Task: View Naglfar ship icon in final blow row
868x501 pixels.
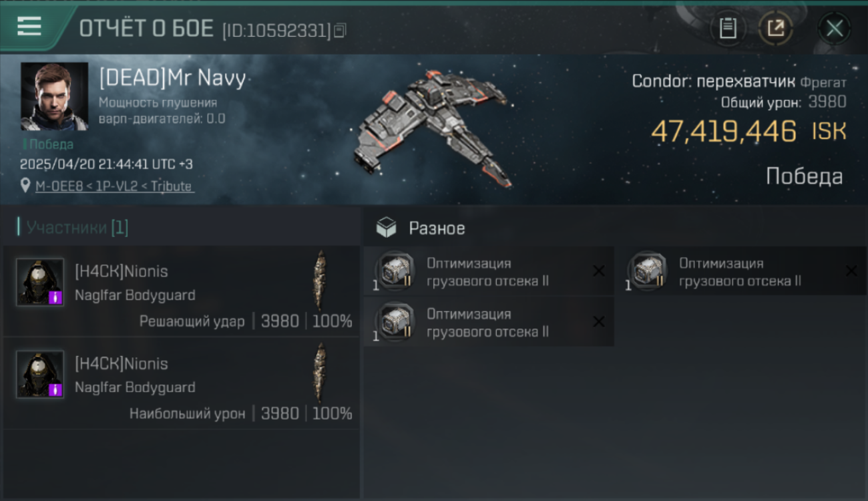Action: click(x=321, y=280)
